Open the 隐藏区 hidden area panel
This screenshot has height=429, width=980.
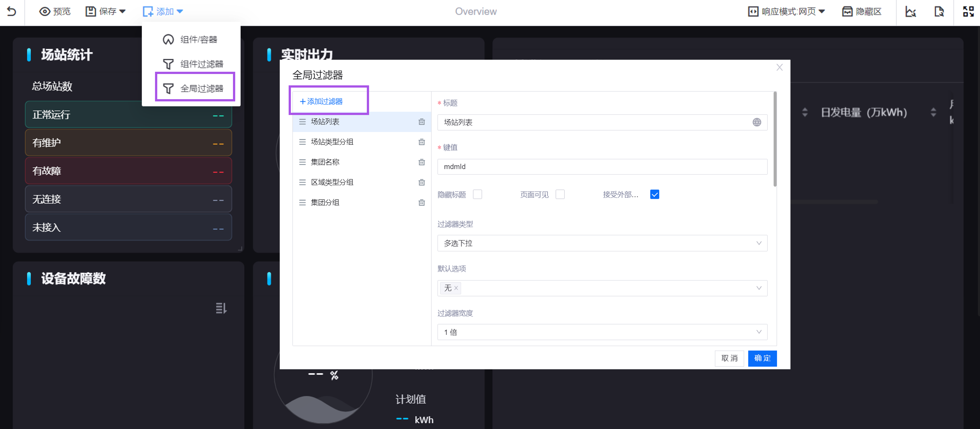[x=861, y=11]
